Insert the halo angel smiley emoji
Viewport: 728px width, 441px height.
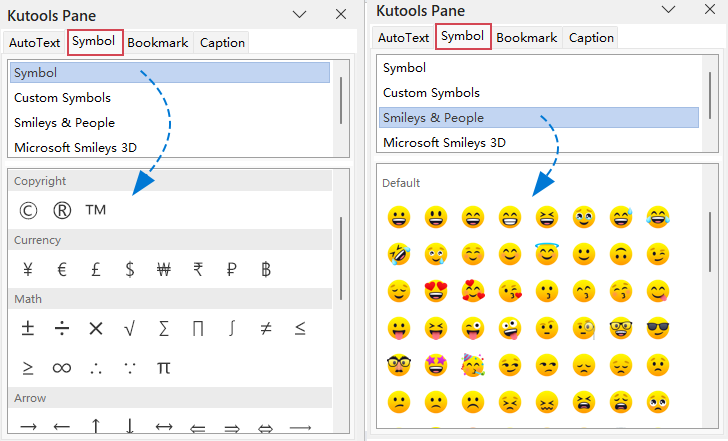tap(547, 253)
